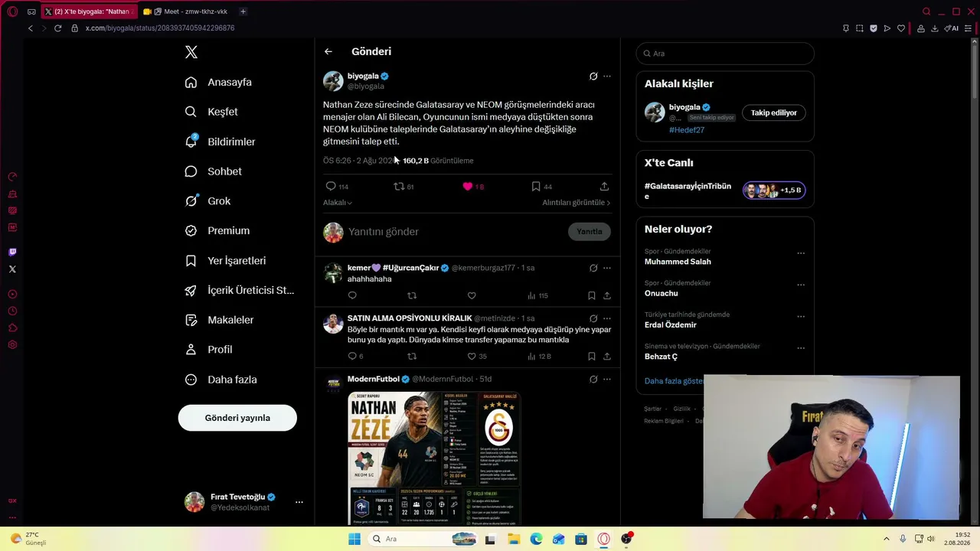
Task: Take a snapshot with Opera snapshot icon
Action: (x=860, y=28)
